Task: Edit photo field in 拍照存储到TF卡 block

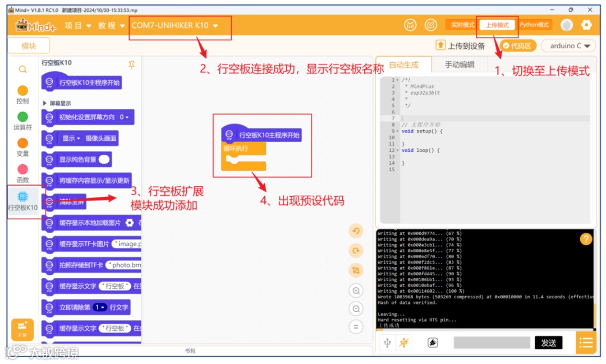Action: click(x=124, y=265)
